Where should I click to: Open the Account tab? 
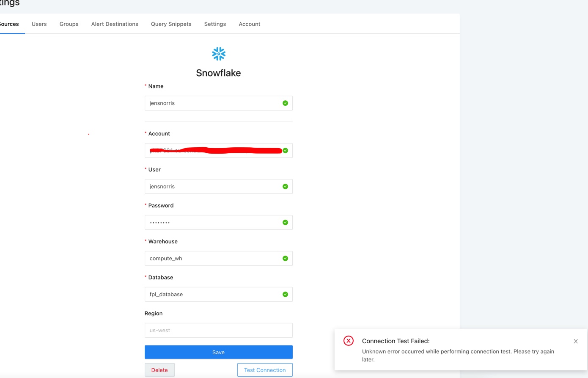pos(250,24)
